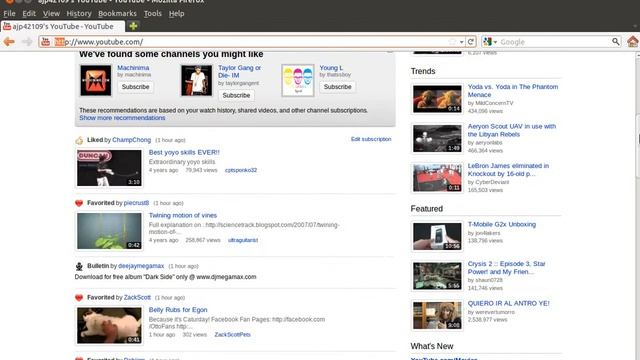
Task: Open the History menu
Action: click(79, 13)
